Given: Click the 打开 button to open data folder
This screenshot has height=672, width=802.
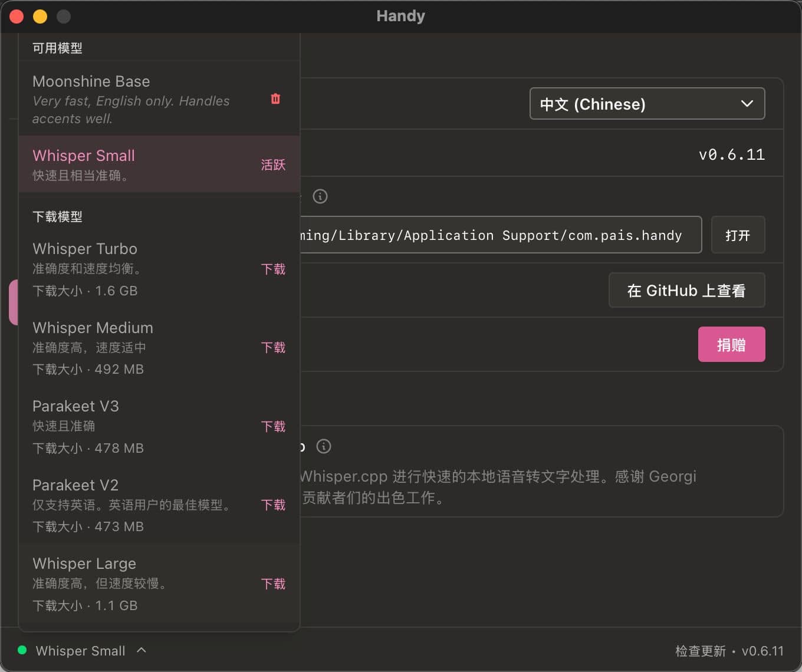Looking at the screenshot, I should (738, 235).
